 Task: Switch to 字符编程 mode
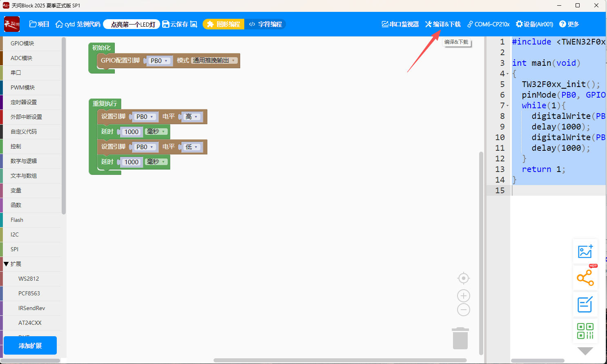pyautogui.click(x=266, y=24)
